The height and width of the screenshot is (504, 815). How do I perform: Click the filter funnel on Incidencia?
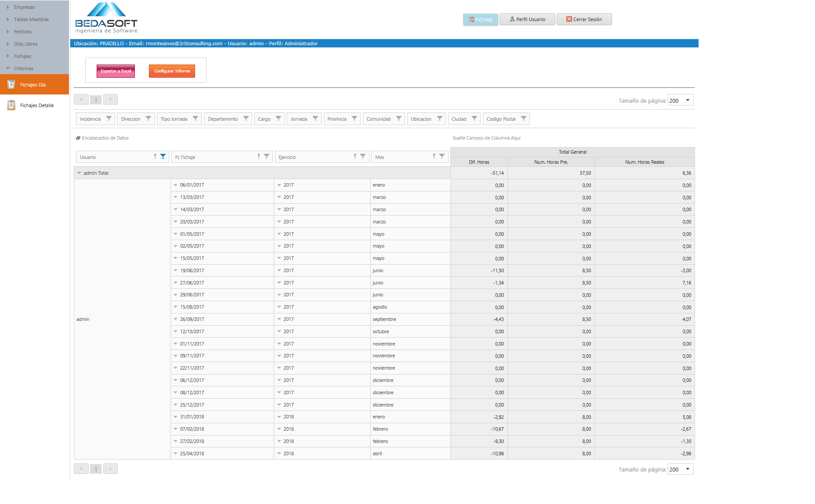pos(109,119)
